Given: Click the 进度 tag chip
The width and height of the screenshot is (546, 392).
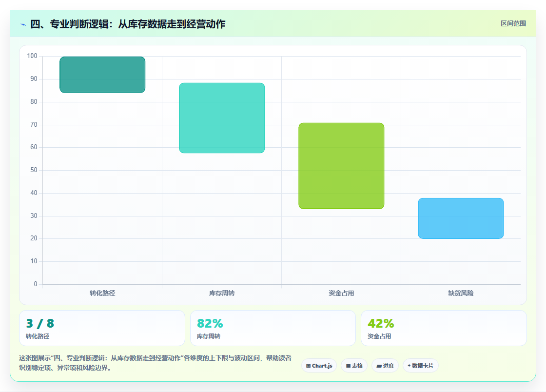Looking at the screenshot, I should pos(385,366).
